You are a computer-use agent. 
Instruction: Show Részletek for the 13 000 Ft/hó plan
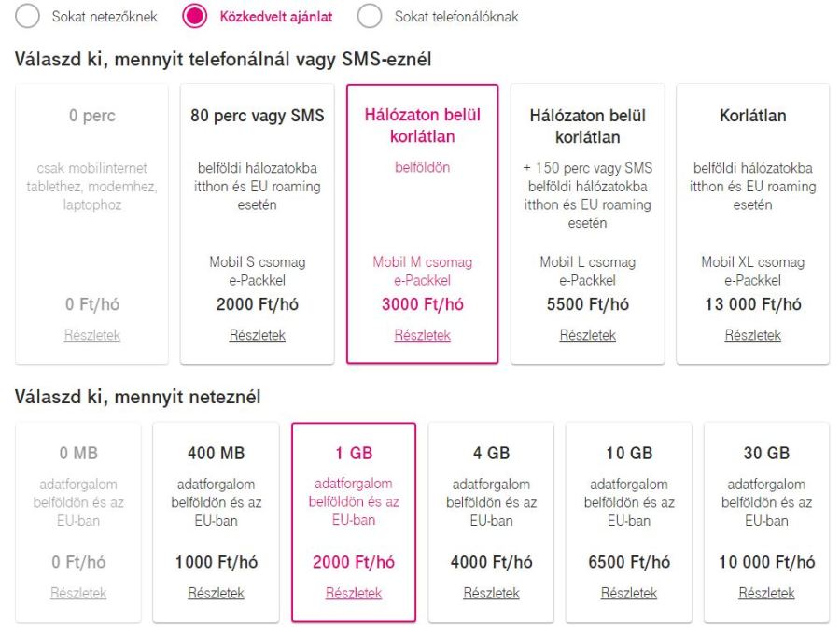[753, 335]
